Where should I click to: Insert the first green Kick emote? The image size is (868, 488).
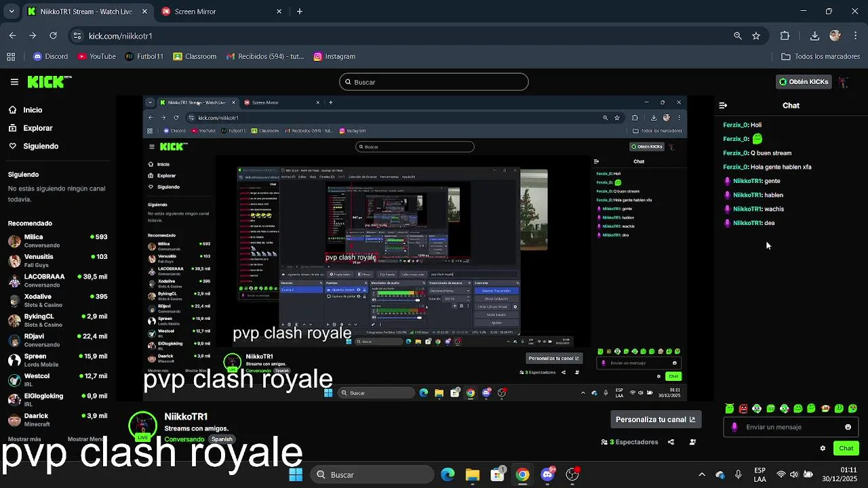[730, 409]
